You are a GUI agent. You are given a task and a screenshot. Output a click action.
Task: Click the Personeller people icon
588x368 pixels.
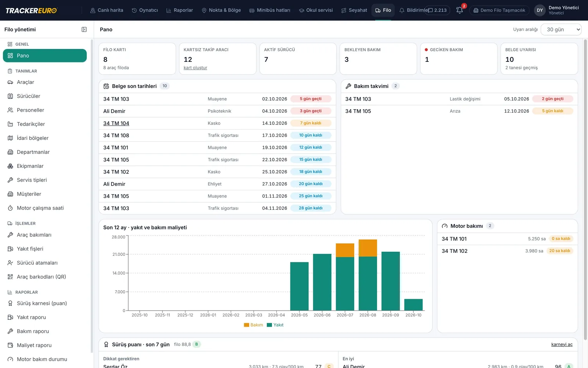(10, 110)
